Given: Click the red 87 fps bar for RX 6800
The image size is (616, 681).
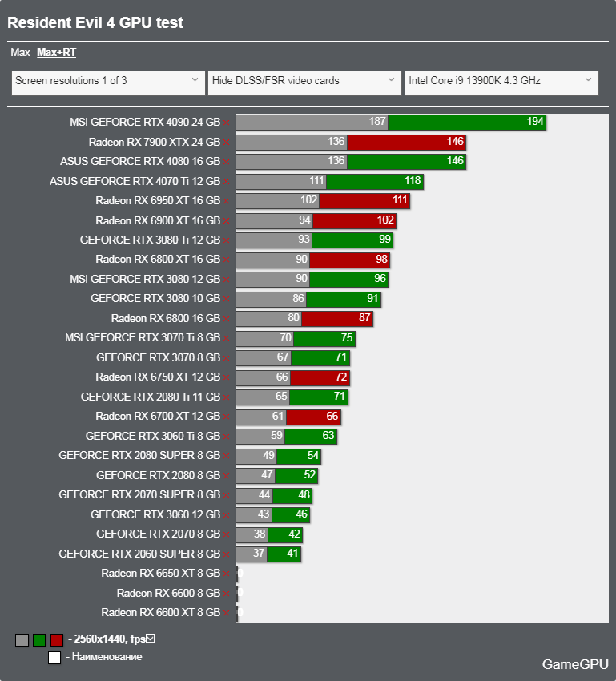Looking at the screenshot, I should (337, 318).
